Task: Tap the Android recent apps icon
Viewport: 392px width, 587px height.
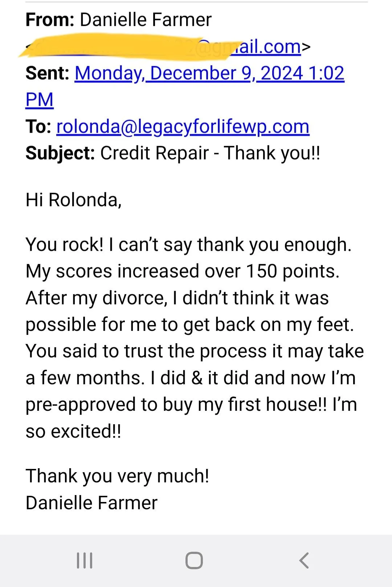Action: 85,560
